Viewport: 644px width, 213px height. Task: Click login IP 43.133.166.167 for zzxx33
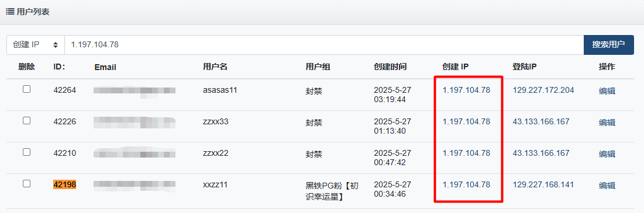click(x=541, y=121)
